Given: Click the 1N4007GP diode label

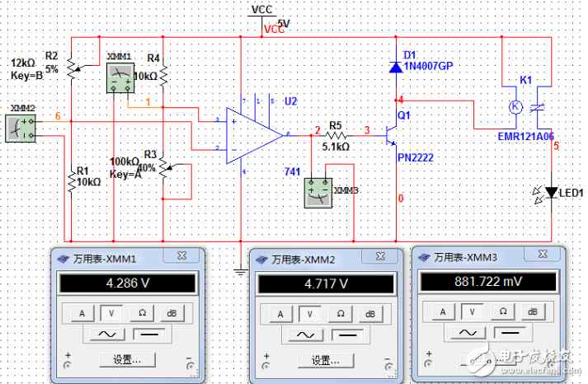Looking at the screenshot, I should point(428,66).
